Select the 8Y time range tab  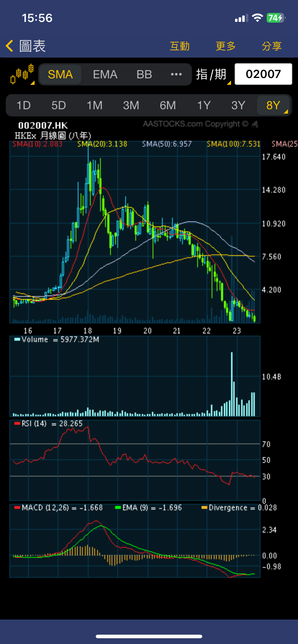[x=273, y=105]
